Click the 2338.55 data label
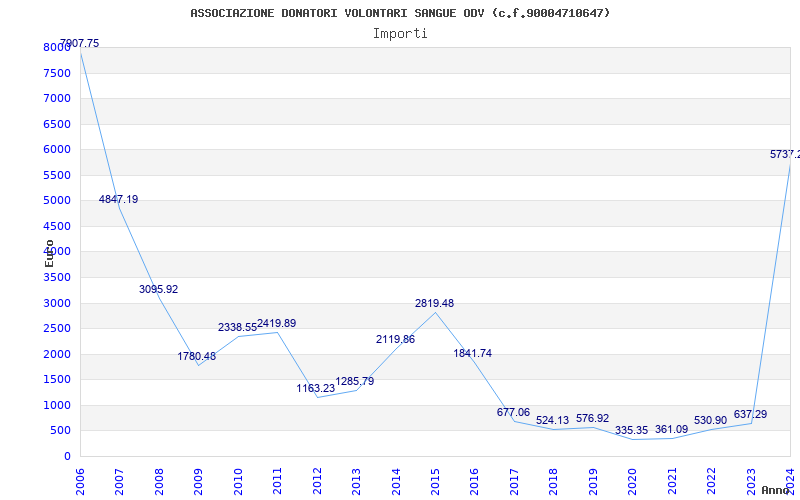Viewport: 800px width, 500px height. (237, 328)
